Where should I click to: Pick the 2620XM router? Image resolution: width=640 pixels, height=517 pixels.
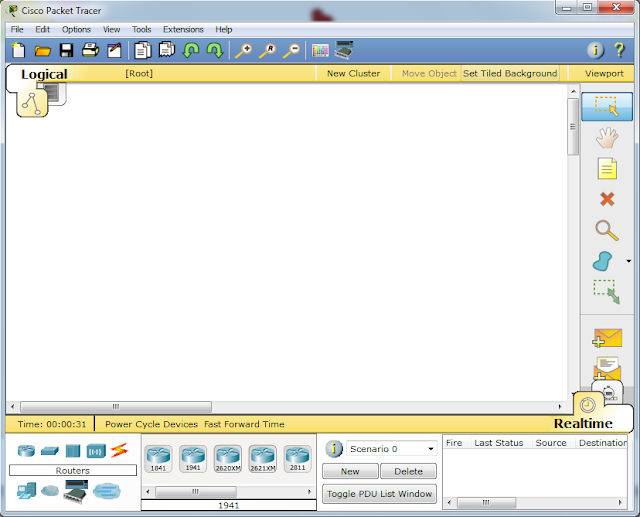tap(228, 459)
